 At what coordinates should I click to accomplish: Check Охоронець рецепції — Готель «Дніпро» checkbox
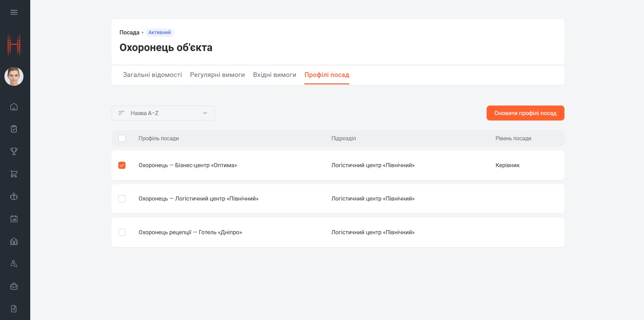(122, 232)
